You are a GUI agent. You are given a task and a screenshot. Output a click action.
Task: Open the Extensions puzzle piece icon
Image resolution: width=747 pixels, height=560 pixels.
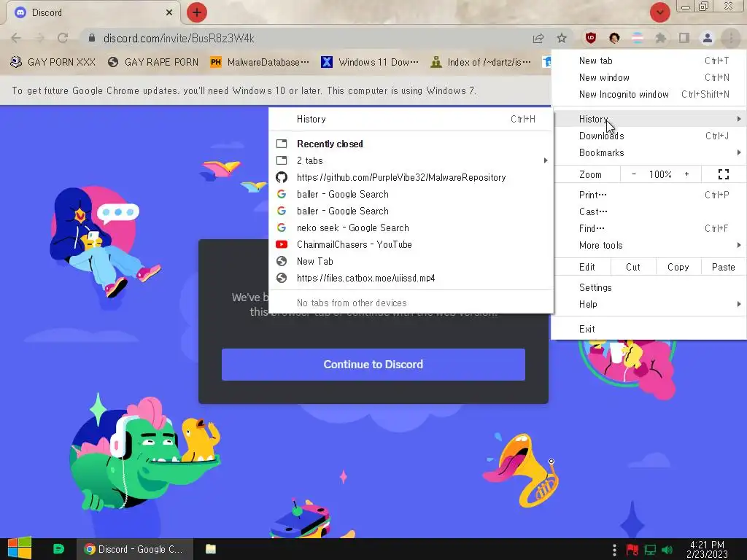pos(661,38)
